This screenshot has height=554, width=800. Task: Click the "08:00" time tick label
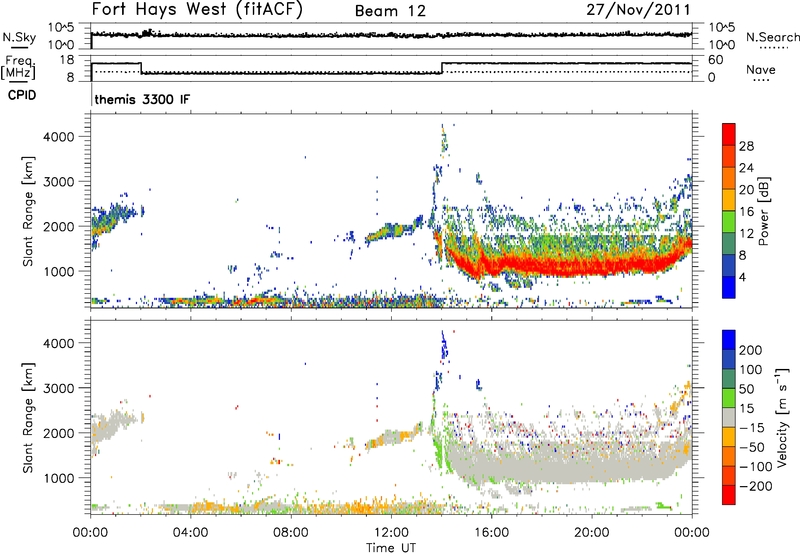click(x=291, y=533)
